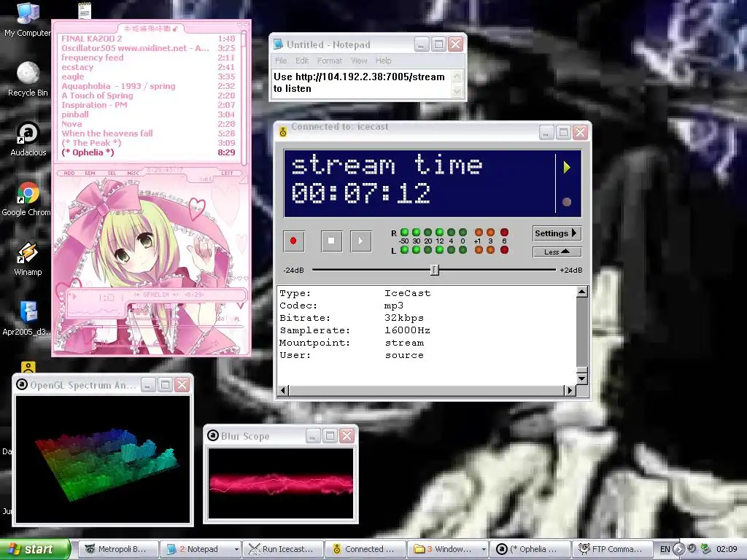Click the yellow arrow in the stream display

pos(566,167)
